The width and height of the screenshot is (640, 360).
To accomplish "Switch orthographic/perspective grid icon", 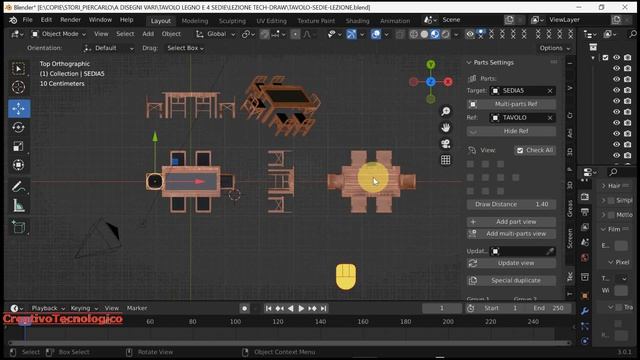I will point(446,160).
